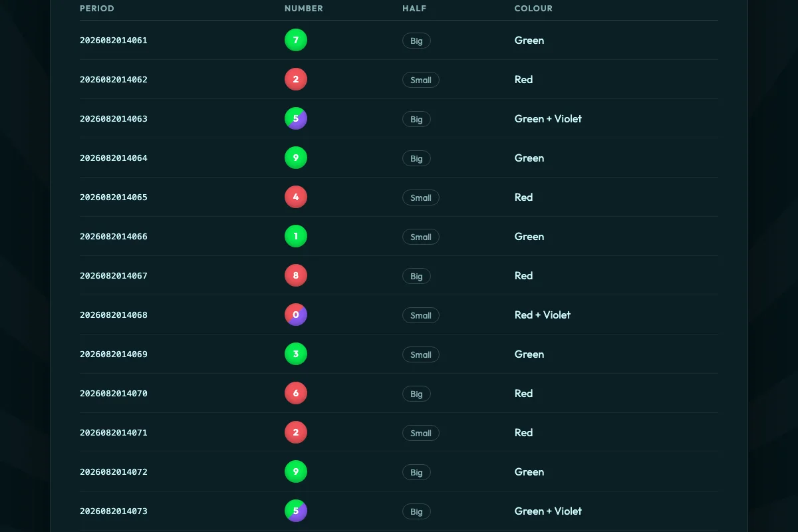The width and height of the screenshot is (798, 532).
Task: Select the green 9 ball for period 2026082014064
Action: pyautogui.click(x=296, y=158)
